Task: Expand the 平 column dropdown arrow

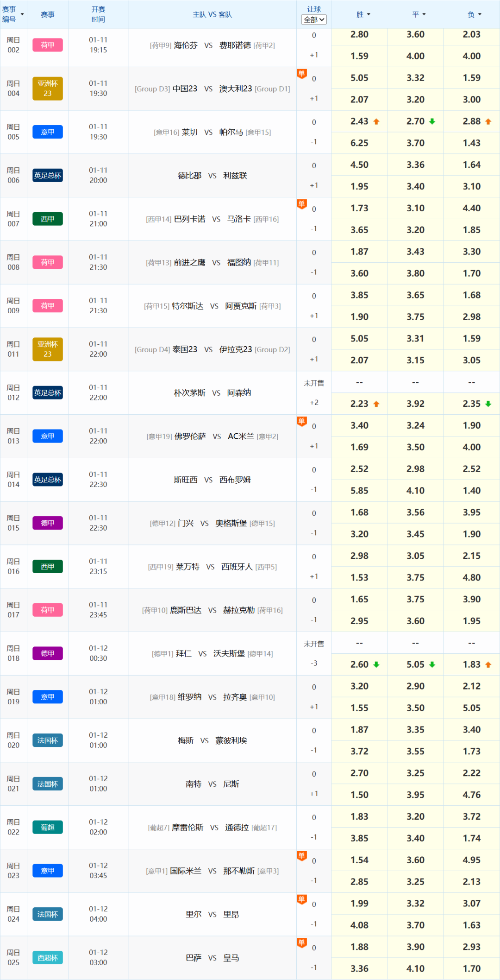Action: pyautogui.click(x=424, y=14)
